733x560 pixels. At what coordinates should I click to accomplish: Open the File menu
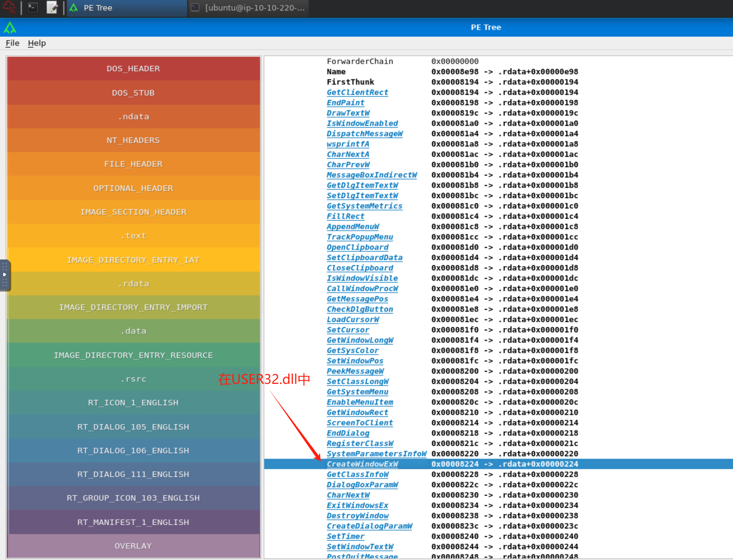[13, 43]
